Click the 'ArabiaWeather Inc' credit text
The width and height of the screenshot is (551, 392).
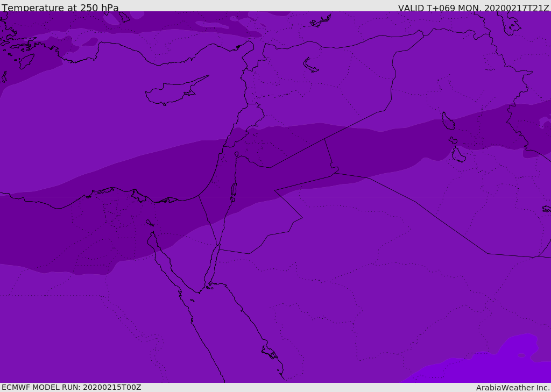513,388
